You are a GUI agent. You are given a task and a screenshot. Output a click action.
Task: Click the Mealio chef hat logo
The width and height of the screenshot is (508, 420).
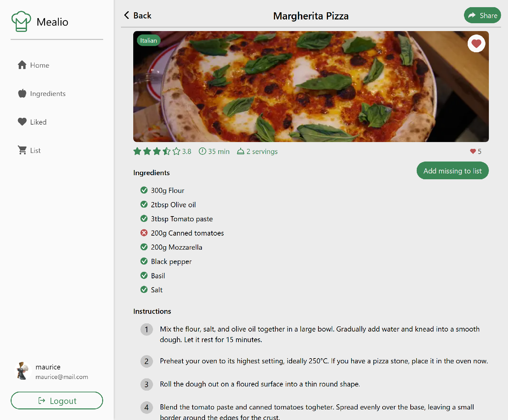click(x=21, y=22)
